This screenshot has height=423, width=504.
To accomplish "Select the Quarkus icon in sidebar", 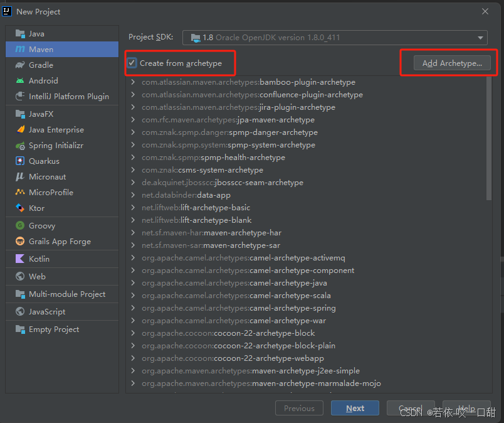I will coord(20,161).
